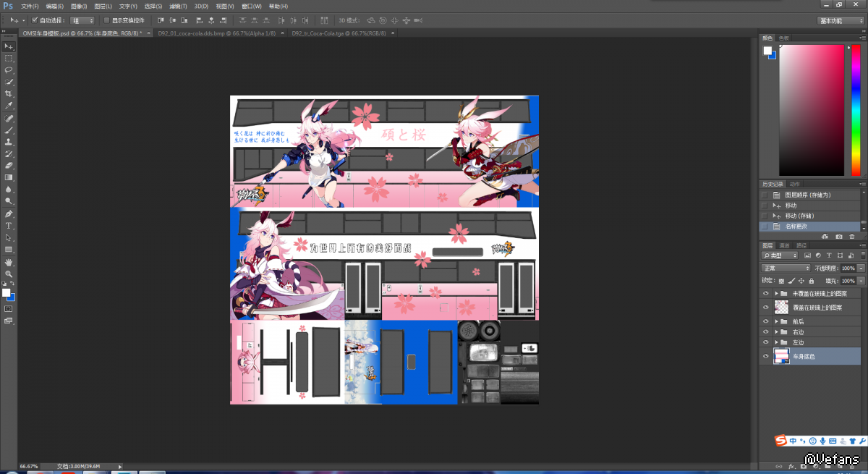Select the Zoom tool in toolbox

(9, 274)
